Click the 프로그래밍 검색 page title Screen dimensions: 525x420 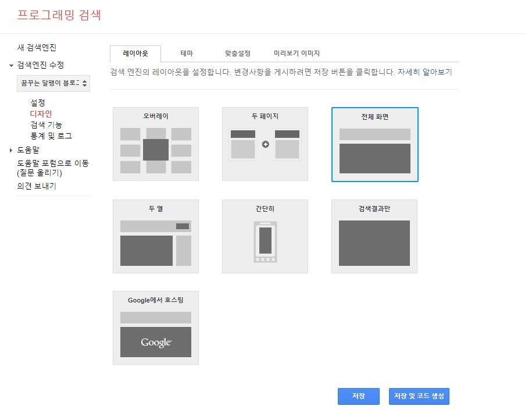(59, 15)
